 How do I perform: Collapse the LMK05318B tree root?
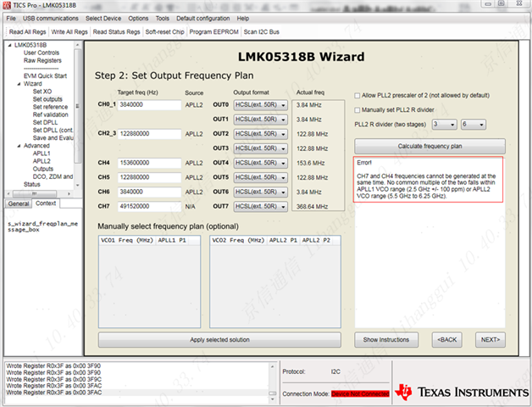click(9, 45)
